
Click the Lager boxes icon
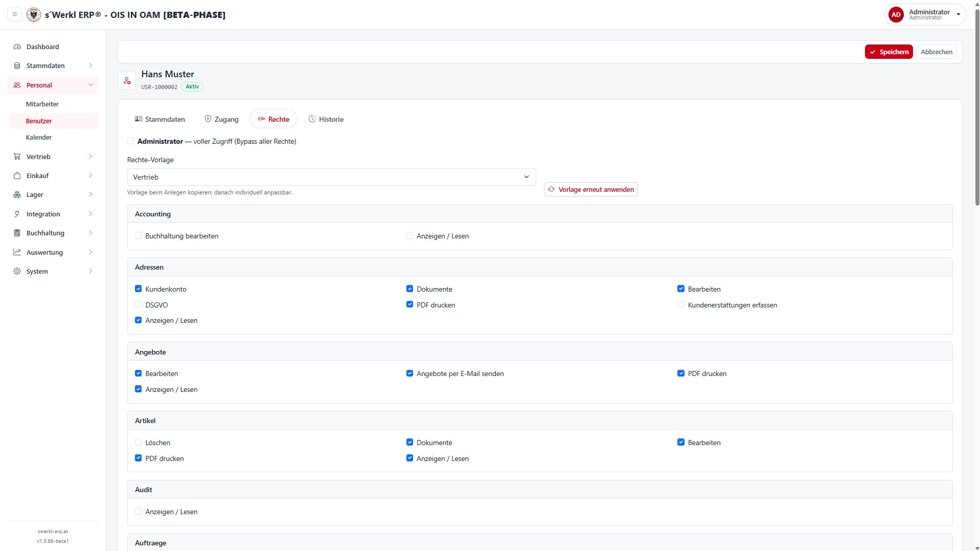17,194
